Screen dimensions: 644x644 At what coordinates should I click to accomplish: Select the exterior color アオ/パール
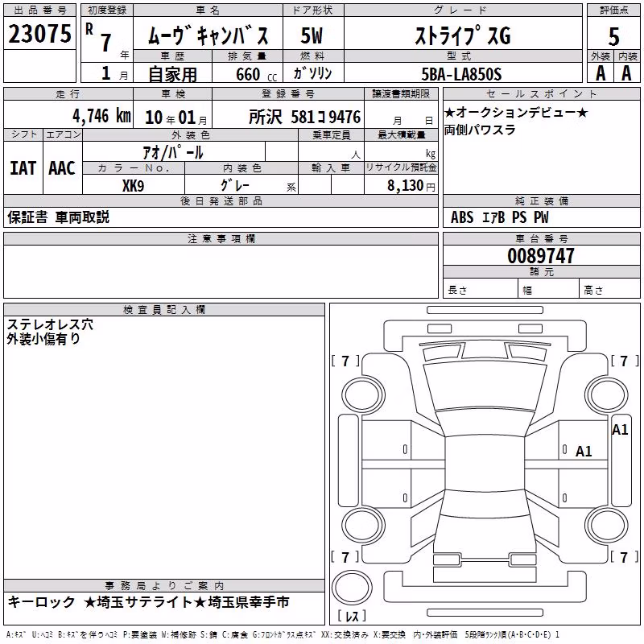click(173, 152)
